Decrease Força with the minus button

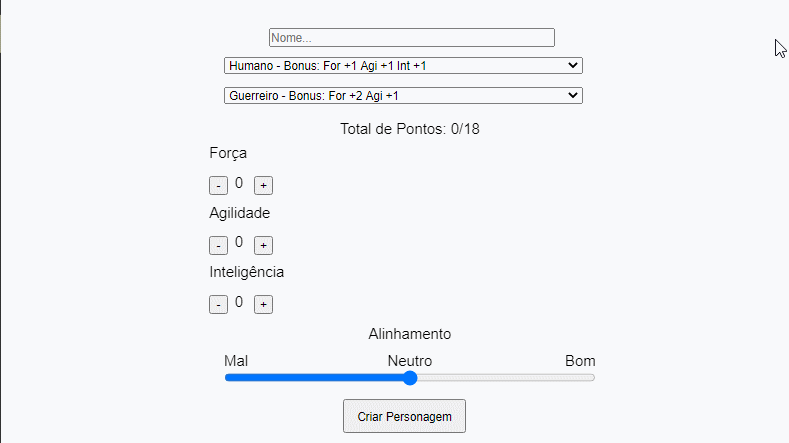point(218,186)
